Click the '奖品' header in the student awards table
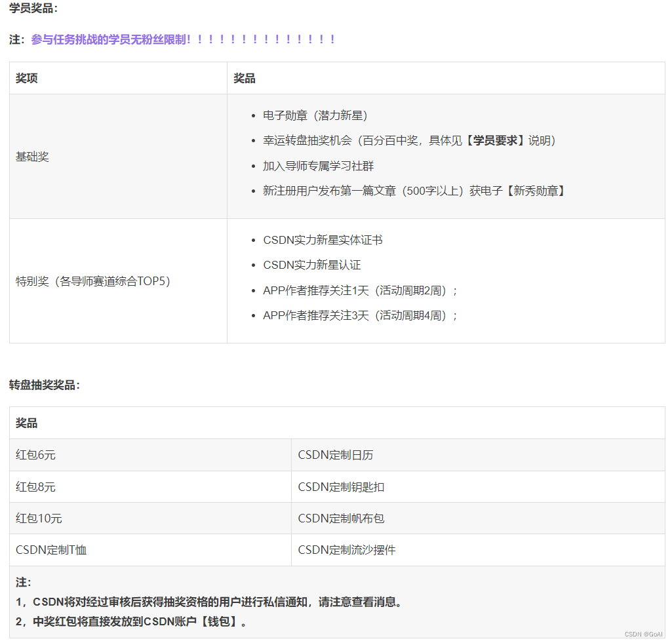The height and width of the screenshot is (643, 672). click(x=245, y=78)
